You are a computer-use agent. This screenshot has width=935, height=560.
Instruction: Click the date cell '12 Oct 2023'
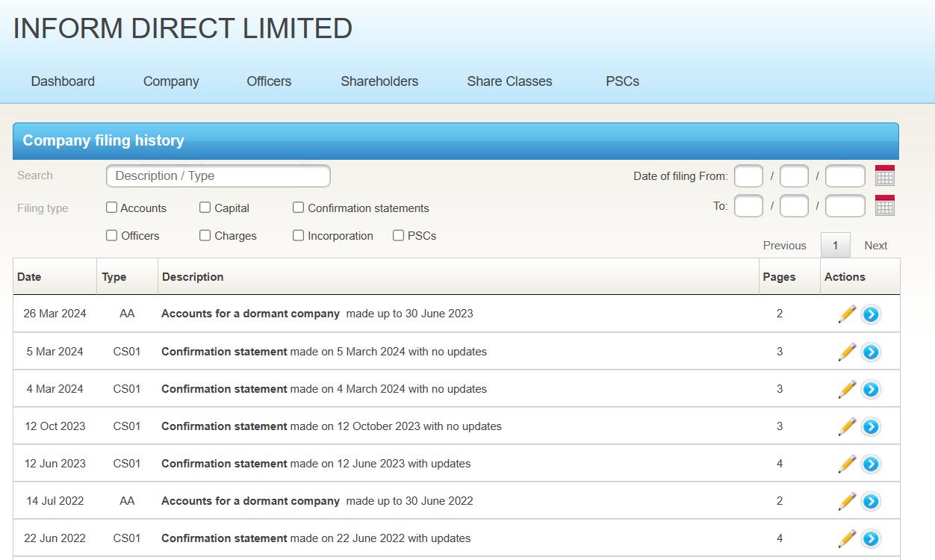click(x=55, y=426)
